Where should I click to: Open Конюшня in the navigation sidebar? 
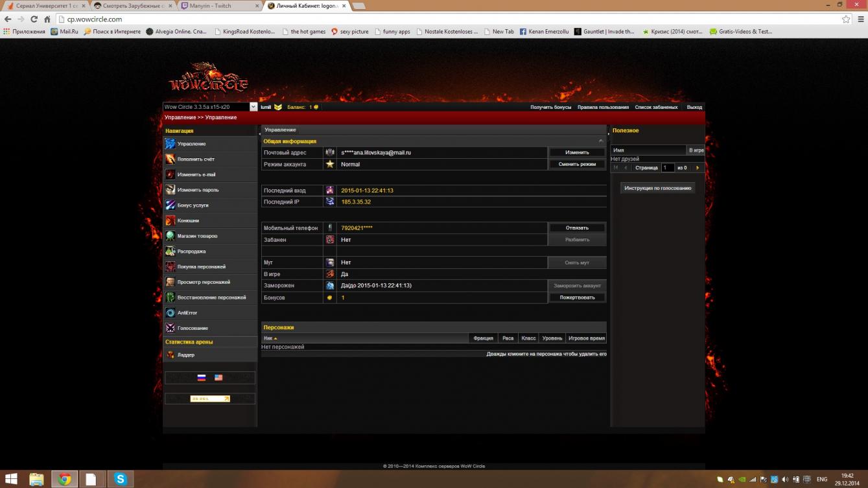tap(188, 221)
